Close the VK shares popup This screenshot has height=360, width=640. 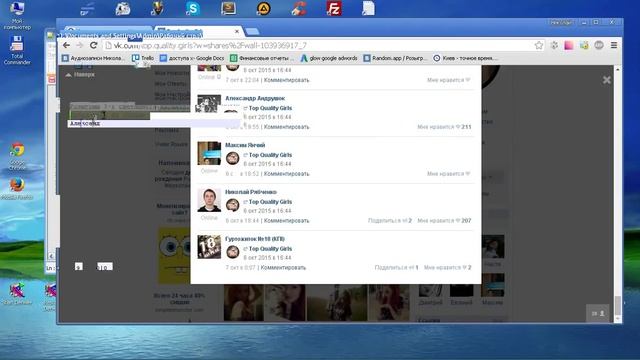(x=607, y=80)
